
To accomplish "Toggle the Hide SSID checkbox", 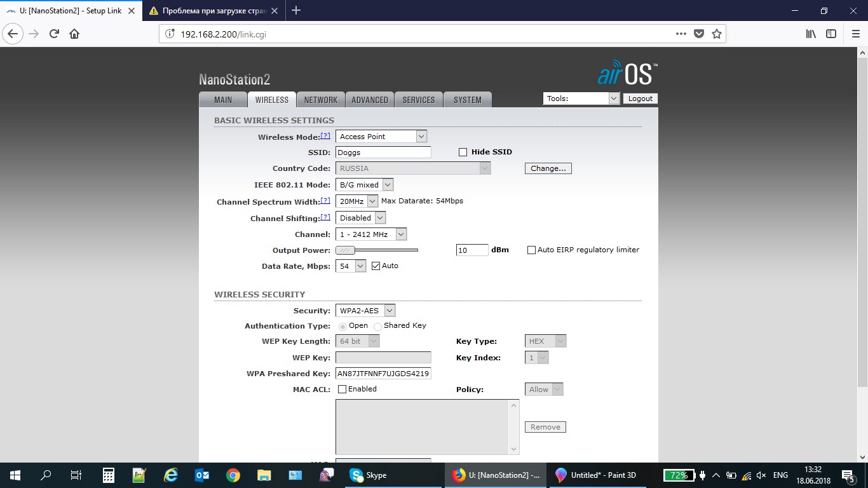I will point(463,152).
